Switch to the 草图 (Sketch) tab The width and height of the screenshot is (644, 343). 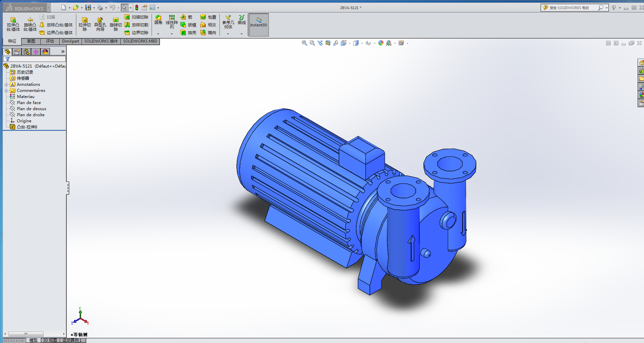(31, 41)
